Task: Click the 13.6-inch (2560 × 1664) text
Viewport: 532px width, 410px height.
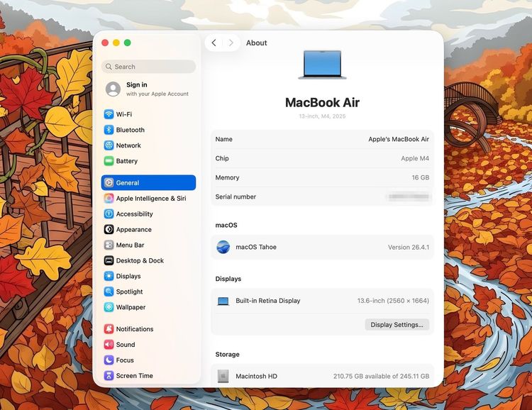Action: click(x=393, y=301)
